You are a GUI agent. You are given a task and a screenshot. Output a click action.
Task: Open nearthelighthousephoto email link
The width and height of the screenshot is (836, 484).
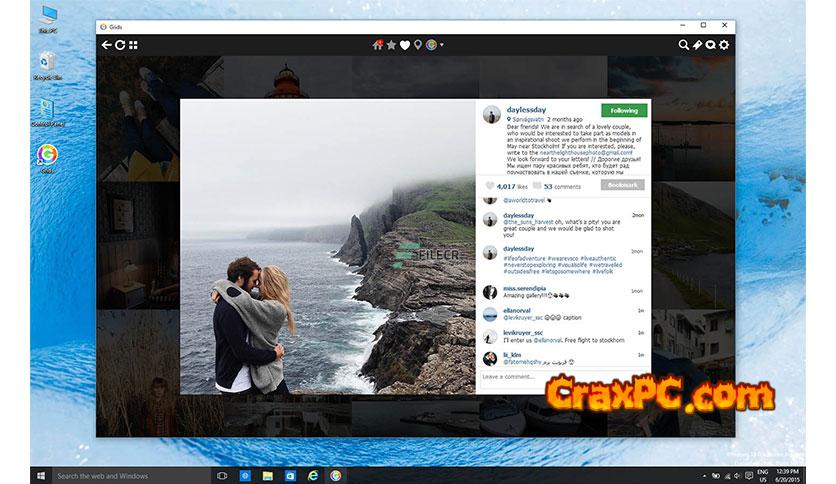click(586, 152)
